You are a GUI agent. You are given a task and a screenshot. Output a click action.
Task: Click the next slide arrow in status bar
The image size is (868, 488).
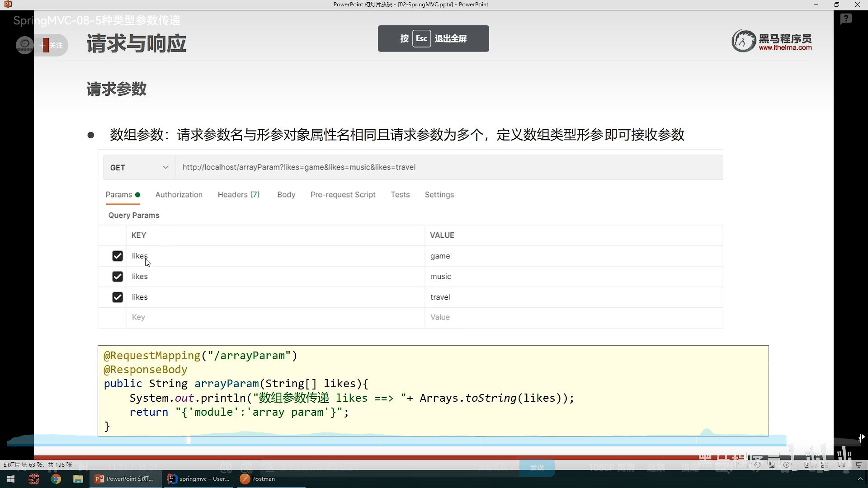787,465
